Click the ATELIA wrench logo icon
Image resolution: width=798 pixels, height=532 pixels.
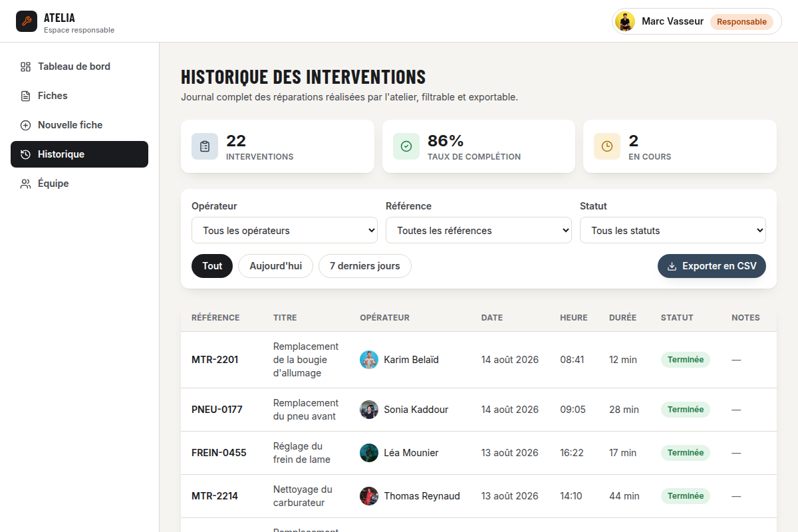(27, 21)
